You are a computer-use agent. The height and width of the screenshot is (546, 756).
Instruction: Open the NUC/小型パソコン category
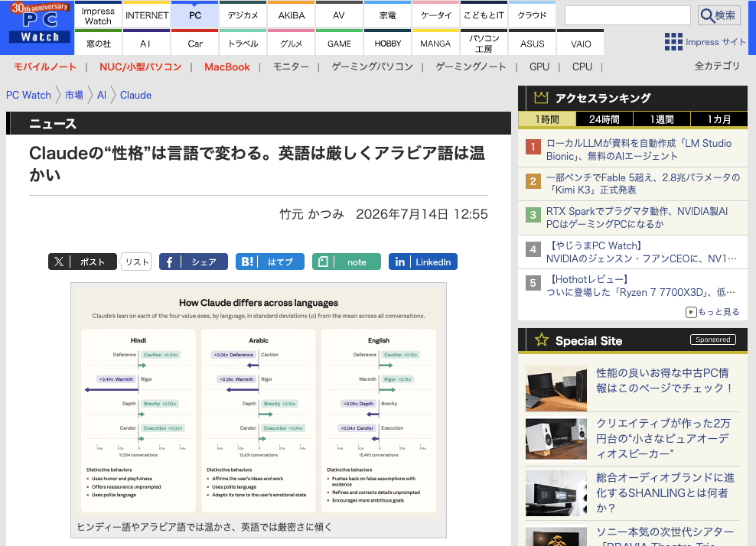pyautogui.click(x=140, y=67)
